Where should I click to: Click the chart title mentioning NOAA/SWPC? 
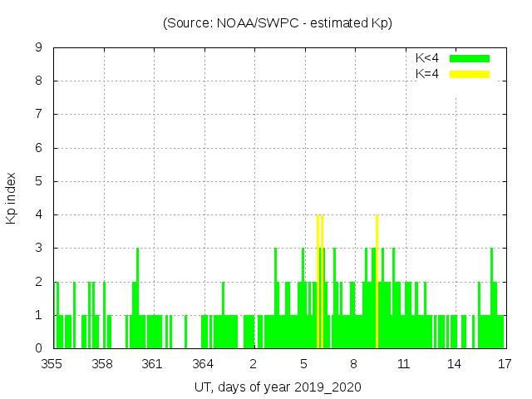tap(278, 23)
